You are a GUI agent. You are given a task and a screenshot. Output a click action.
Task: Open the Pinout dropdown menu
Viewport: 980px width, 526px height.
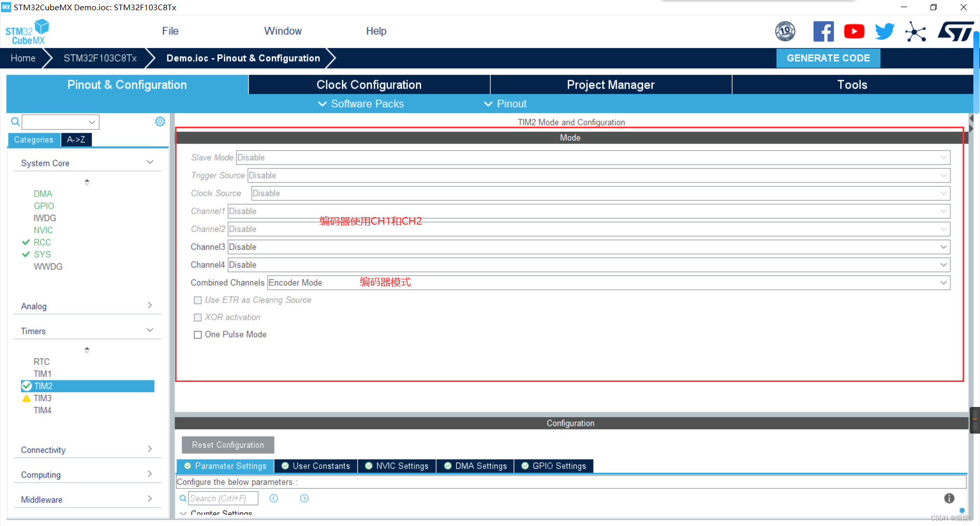(505, 104)
